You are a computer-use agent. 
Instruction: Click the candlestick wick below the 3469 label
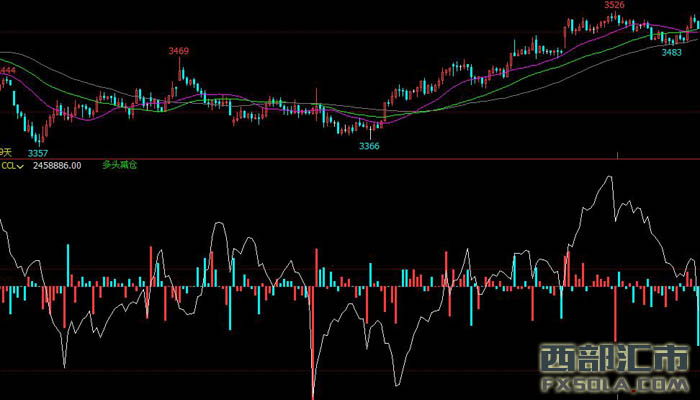click(x=180, y=66)
